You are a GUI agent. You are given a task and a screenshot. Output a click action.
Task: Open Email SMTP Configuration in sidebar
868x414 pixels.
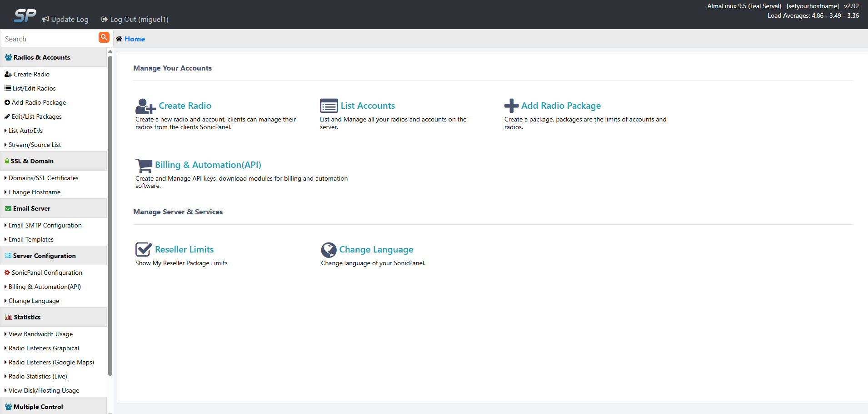click(45, 225)
